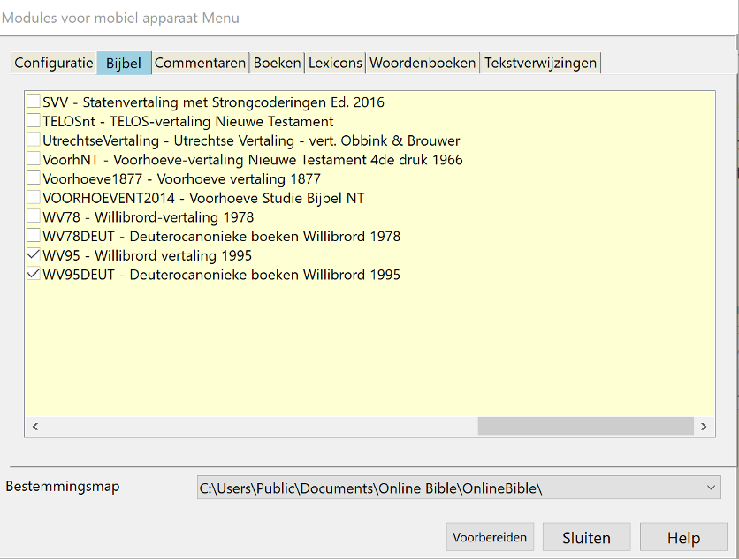Enable the TELOSnt module checkbox
This screenshot has height=560, width=739.
[x=34, y=121]
